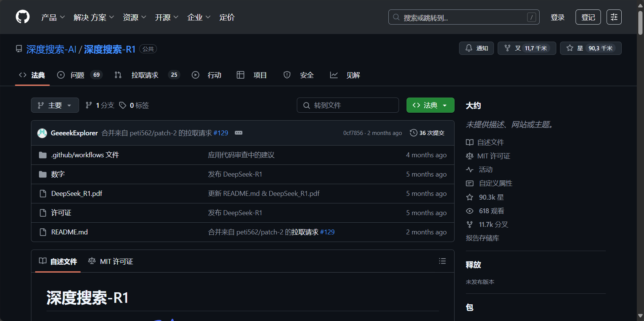This screenshot has width=644, height=321.
Task: Open the 深度搜索-AI owner link
Action: click(x=51, y=49)
